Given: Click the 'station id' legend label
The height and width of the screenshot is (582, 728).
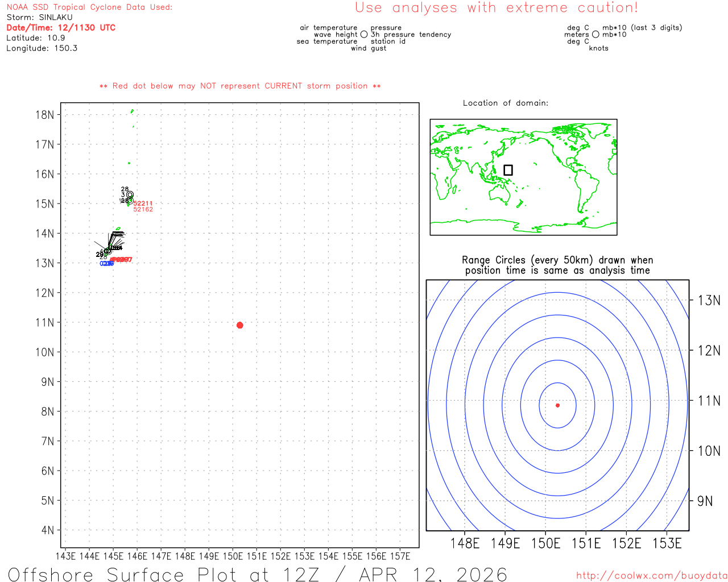Looking at the screenshot, I should [388, 41].
